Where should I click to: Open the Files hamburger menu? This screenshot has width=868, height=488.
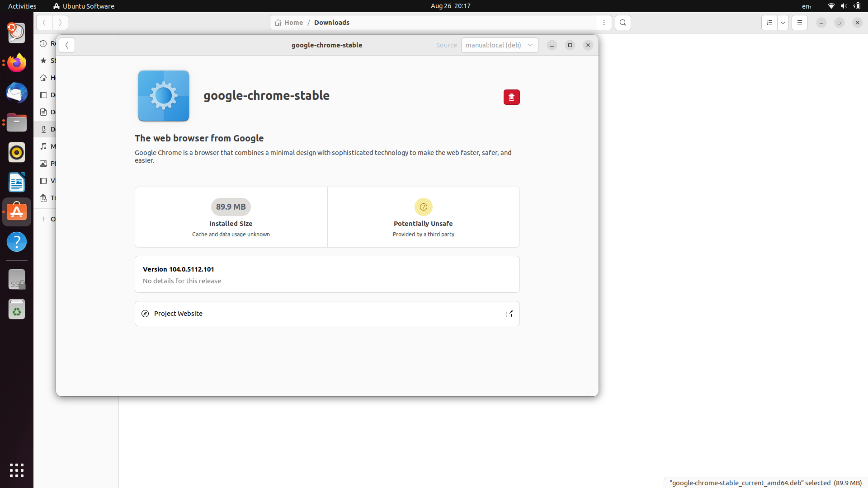[x=800, y=23]
